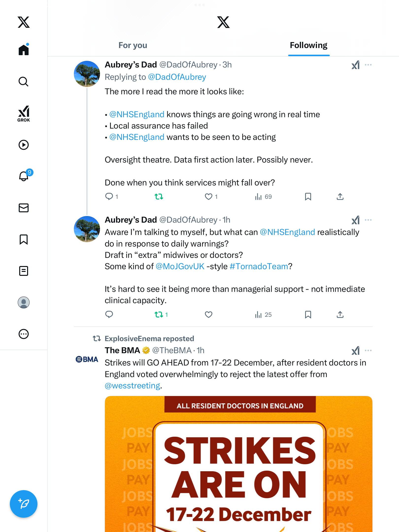Screen dimensions: 399x532
Task: Like the 'Oversight theatre' post
Action: pos(209,197)
